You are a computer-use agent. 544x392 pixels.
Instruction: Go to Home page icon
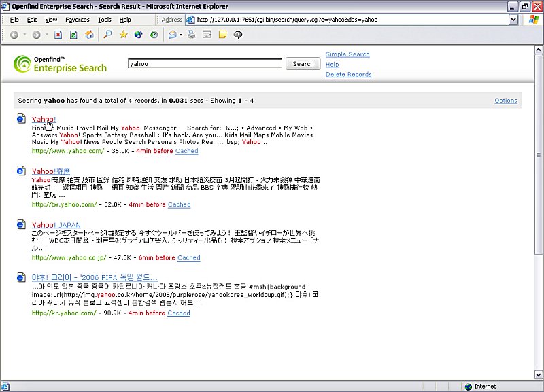[90, 35]
